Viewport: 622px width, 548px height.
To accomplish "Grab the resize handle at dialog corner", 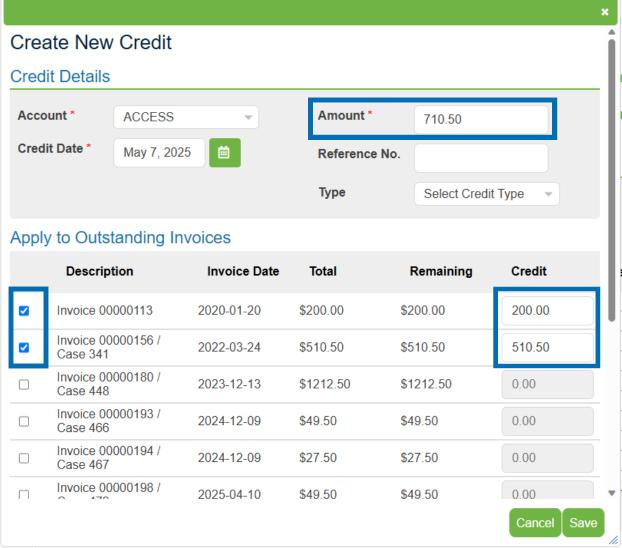I will [614, 540].
